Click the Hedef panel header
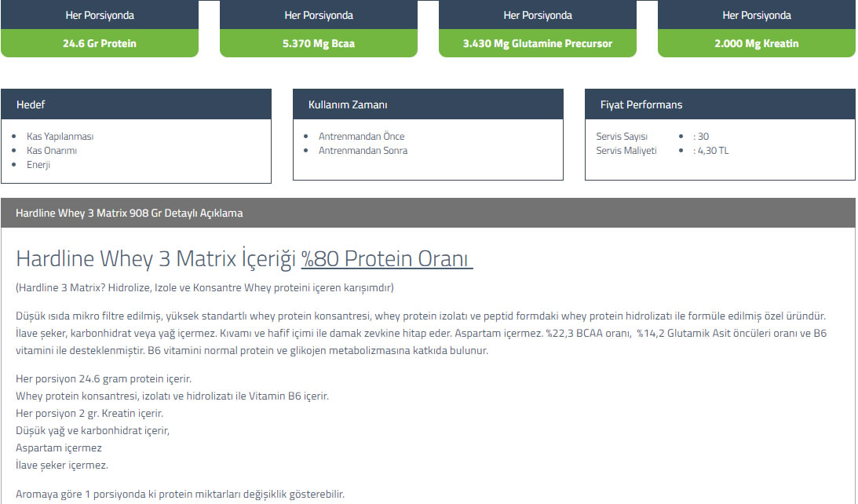858x504 pixels. [137, 104]
